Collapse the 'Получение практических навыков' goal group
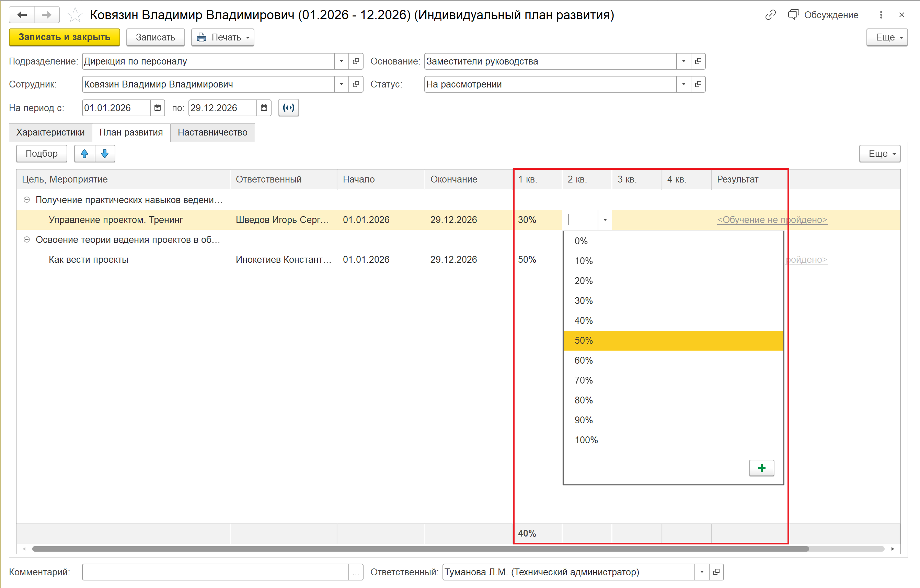The height and width of the screenshot is (588, 920). 27,200
